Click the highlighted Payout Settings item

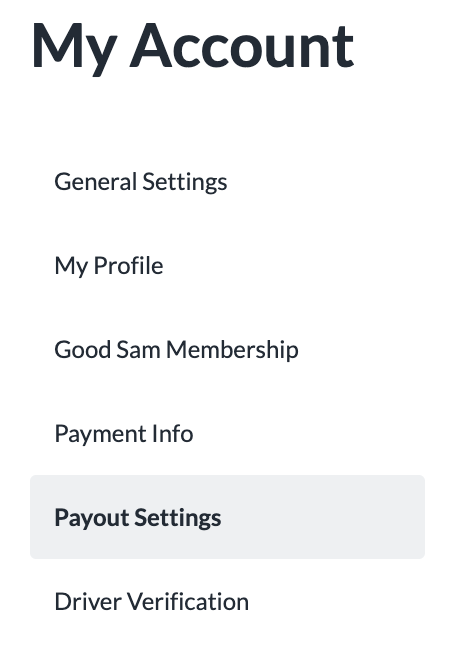tap(227, 517)
